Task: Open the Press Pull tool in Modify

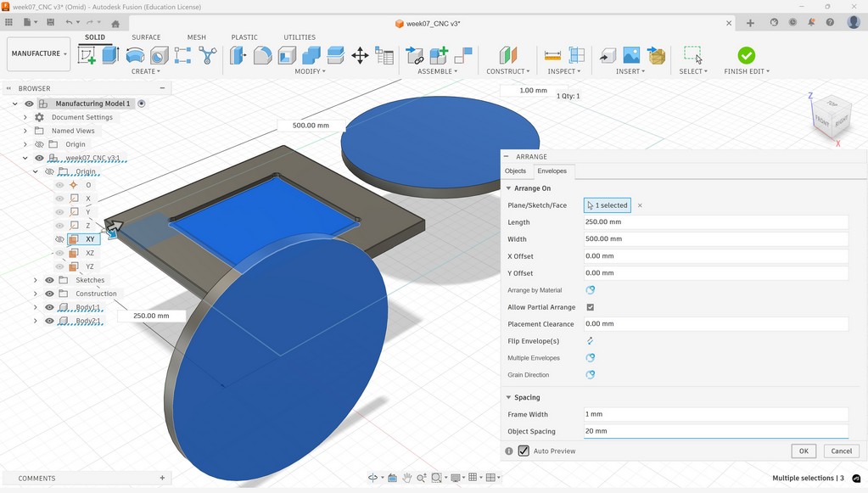Action: click(238, 54)
